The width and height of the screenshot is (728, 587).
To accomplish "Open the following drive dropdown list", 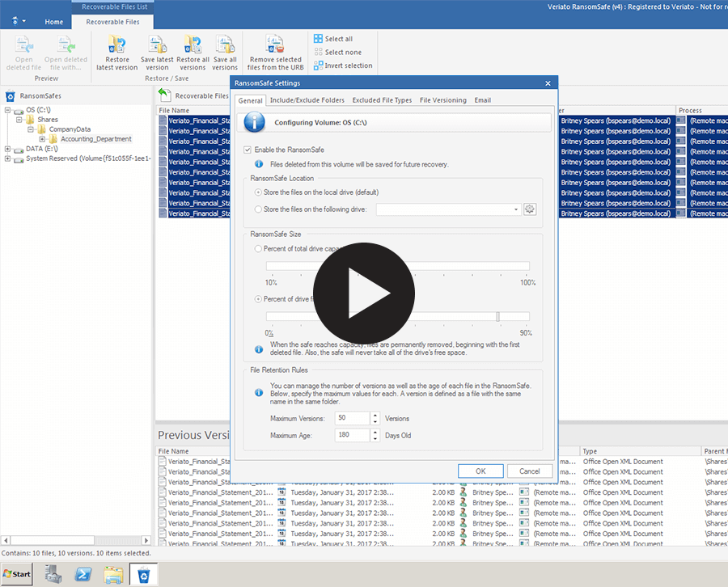I will pos(516,209).
